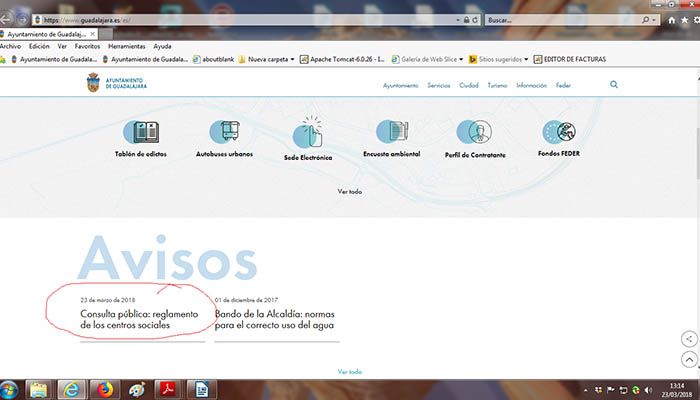
Task: Open the aboutblank favorites bookmark
Action: point(213,59)
